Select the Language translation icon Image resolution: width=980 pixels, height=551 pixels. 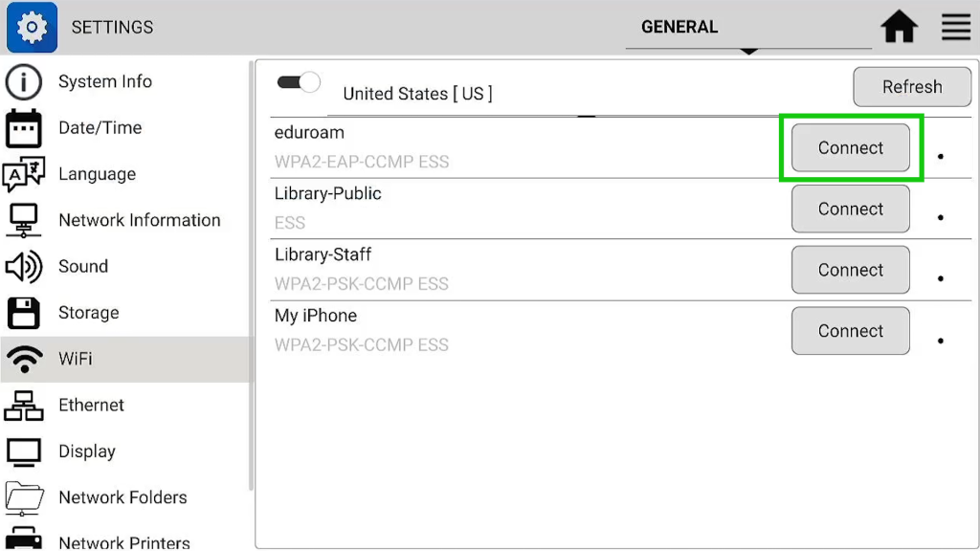(x=24, y=174)
